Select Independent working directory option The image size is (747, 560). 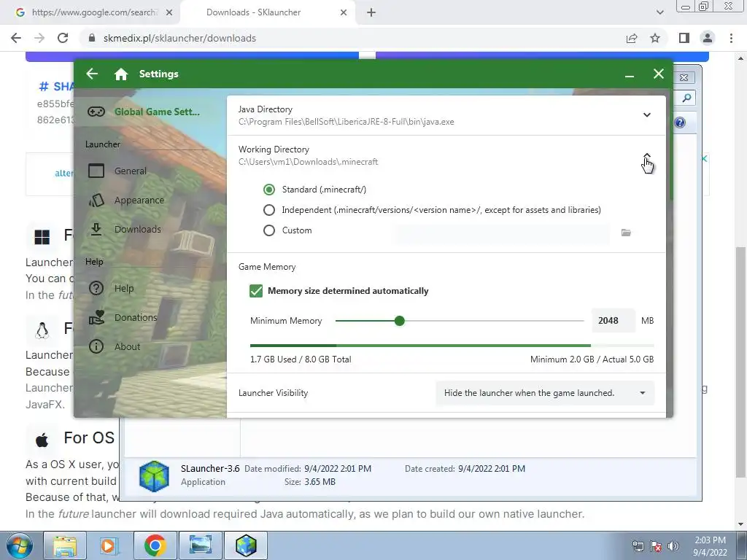coord(269,210)
